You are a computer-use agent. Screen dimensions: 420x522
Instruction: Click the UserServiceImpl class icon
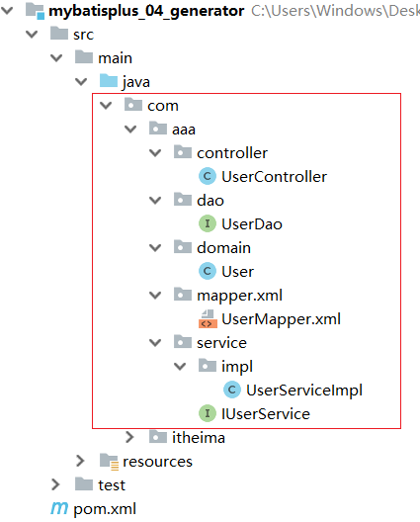(x=232, y=390)
